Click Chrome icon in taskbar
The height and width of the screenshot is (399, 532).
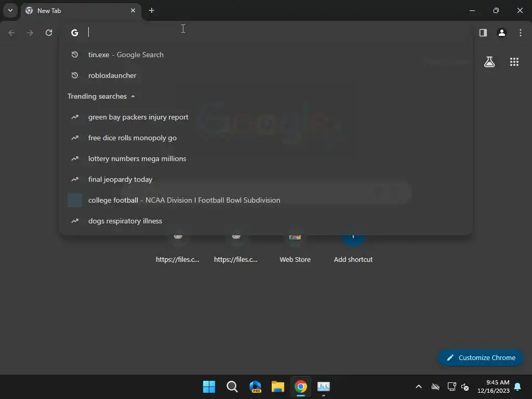click(301, 387)
